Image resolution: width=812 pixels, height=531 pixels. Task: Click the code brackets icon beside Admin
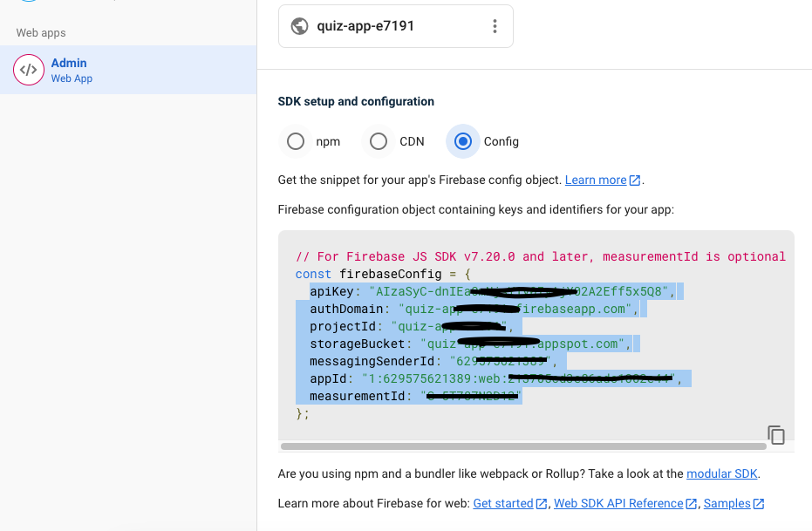tap(29, 70)
